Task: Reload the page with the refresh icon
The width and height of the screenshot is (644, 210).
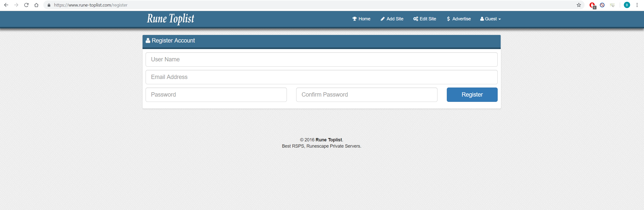Action: (x=26, y=5)
